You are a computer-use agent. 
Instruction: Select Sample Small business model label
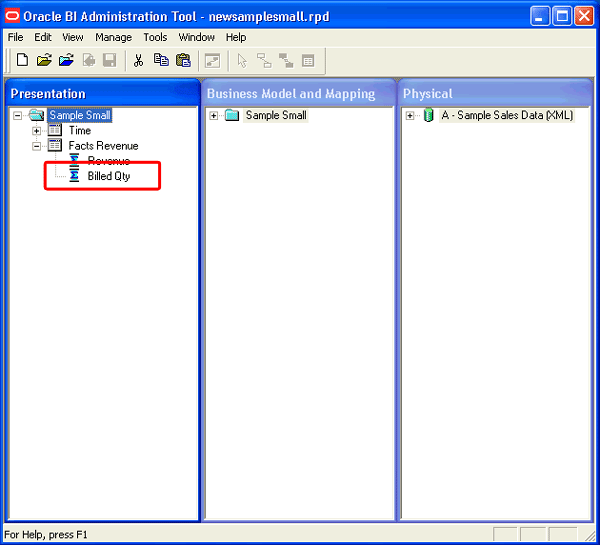click(276, 115)
